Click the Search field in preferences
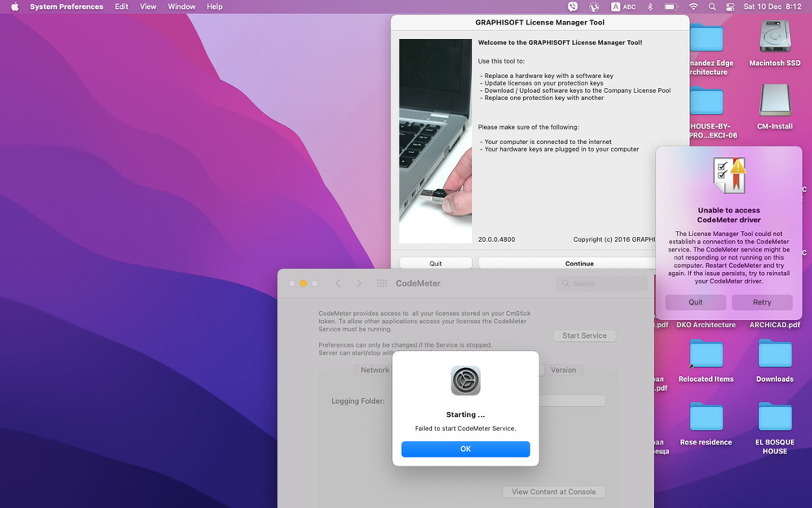The image size is (812, 508). (x=601, y=283)
